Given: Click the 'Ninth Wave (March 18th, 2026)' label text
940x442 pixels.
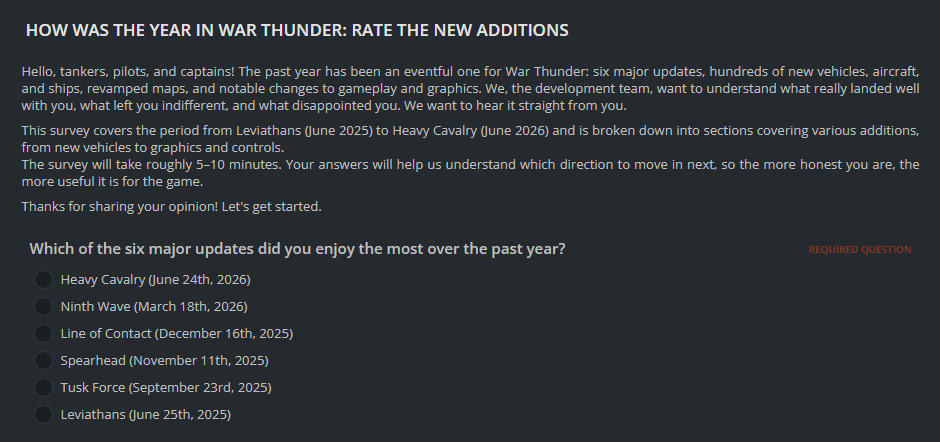Looking at the screenshot, I should pyautogui.click(x=154, y=306).
